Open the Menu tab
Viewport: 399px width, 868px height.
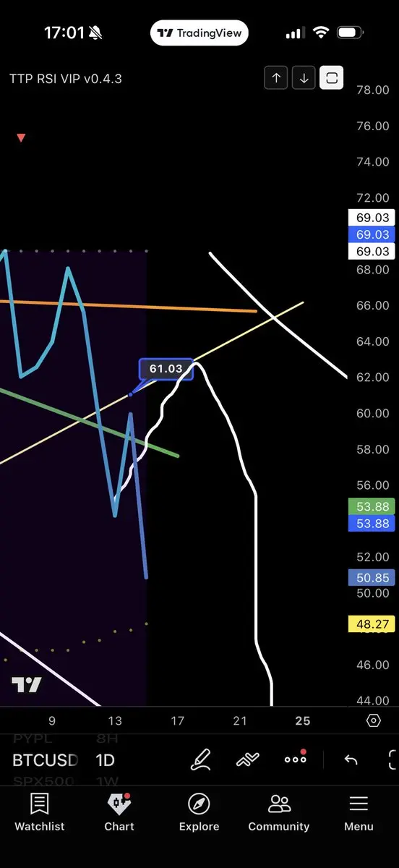tap(359, 812)
